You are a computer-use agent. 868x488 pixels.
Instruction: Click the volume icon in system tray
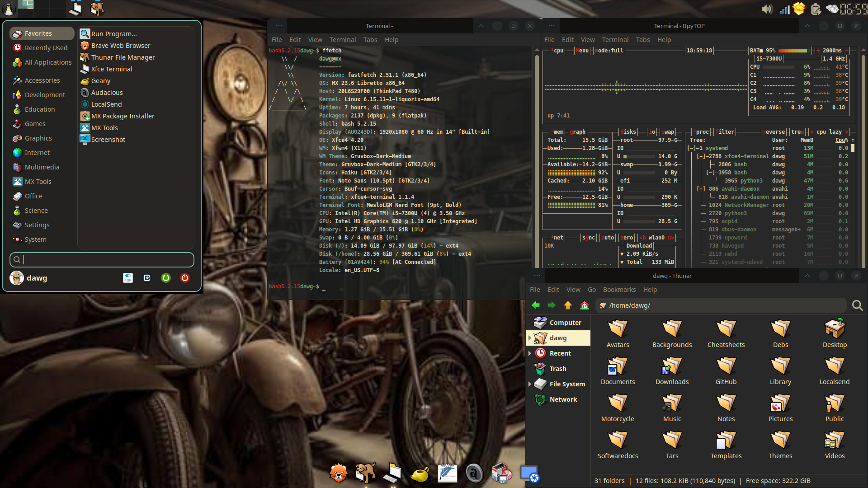click(767, 9)
